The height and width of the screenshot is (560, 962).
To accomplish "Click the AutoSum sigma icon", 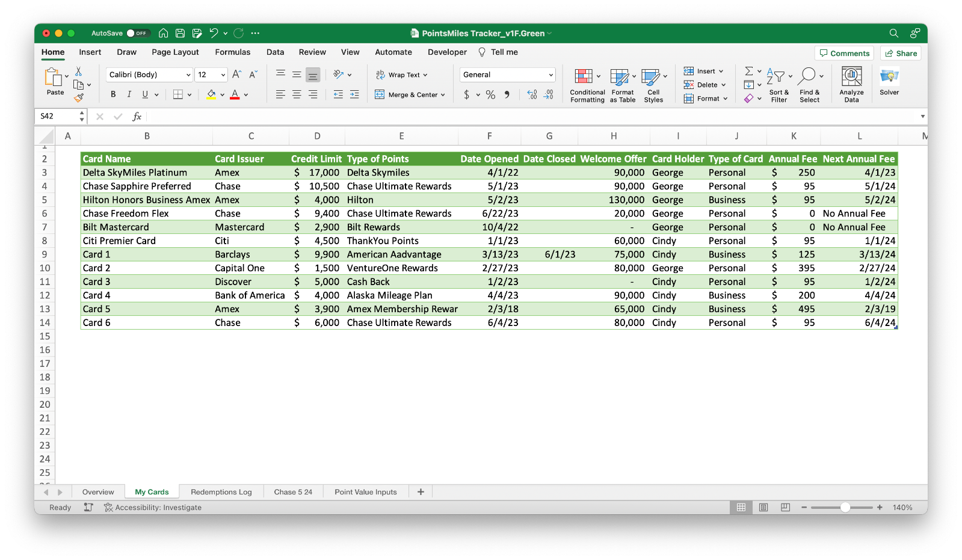I will [749, 71].
